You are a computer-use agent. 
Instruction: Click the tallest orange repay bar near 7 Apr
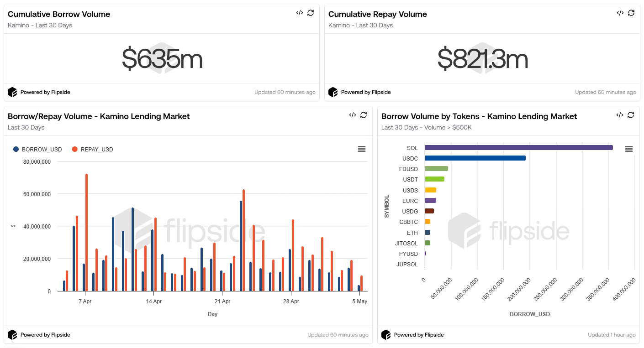point(86,233)
